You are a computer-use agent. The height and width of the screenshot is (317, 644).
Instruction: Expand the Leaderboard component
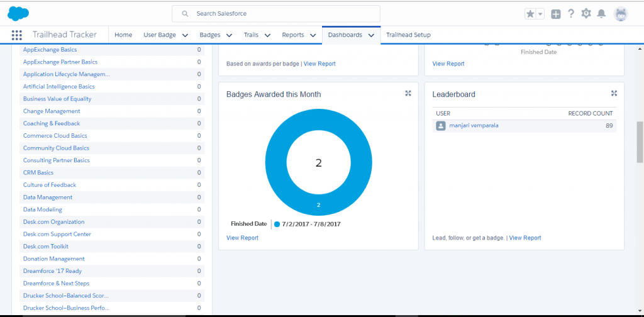click(614, 93)
